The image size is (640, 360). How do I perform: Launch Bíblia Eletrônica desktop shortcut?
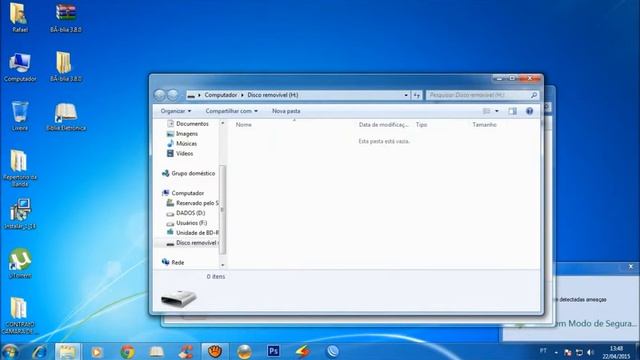tap(66, 117)
